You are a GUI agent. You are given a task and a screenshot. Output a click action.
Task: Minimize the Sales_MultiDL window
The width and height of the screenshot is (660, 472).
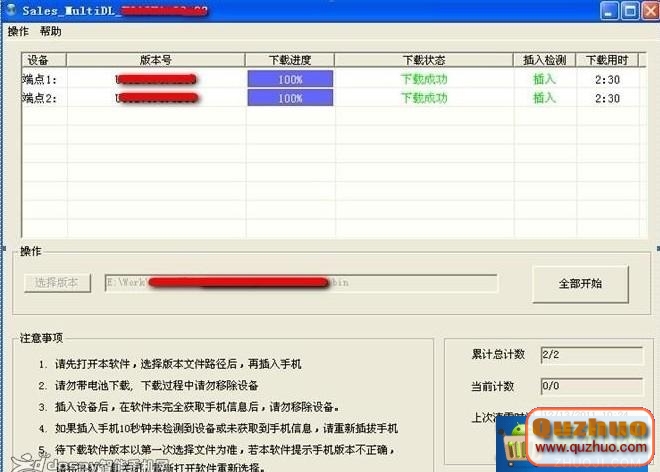pos(609,11)
